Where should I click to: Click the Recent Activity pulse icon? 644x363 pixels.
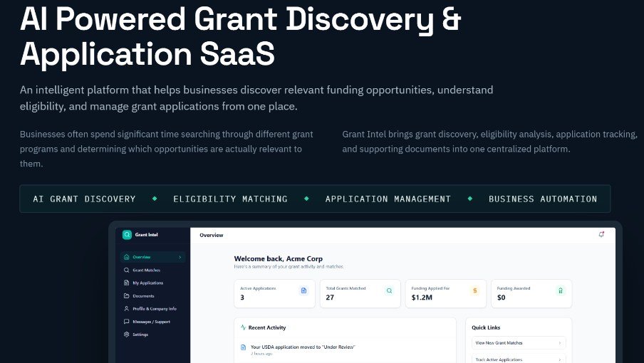[243, 327]
